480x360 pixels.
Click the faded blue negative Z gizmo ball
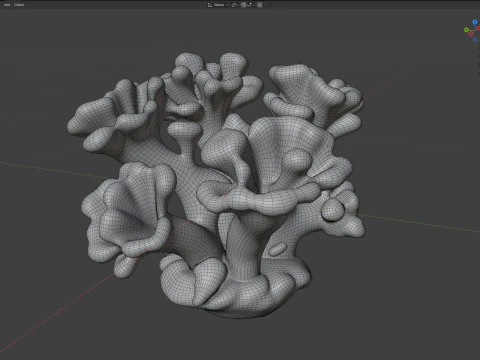click(475, 40)
